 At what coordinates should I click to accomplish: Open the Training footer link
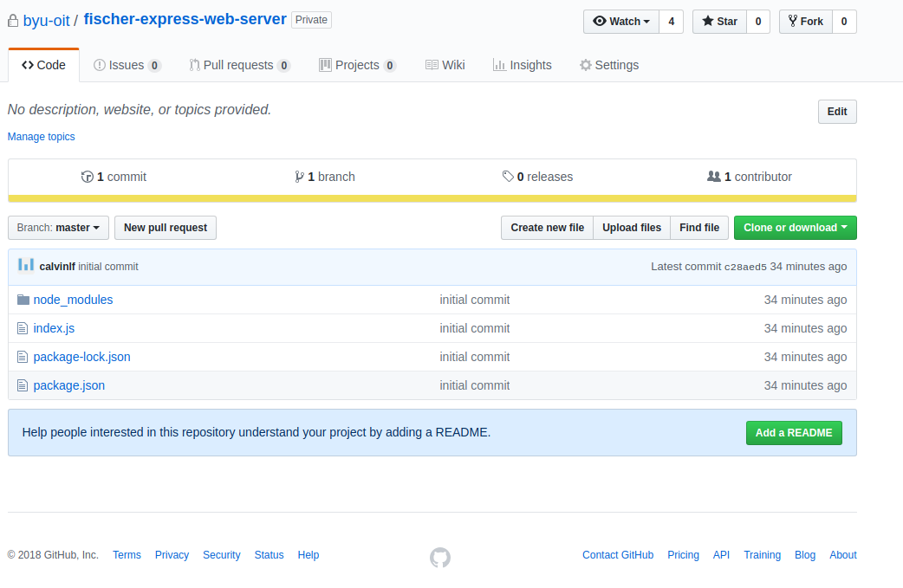click(762, 554)
